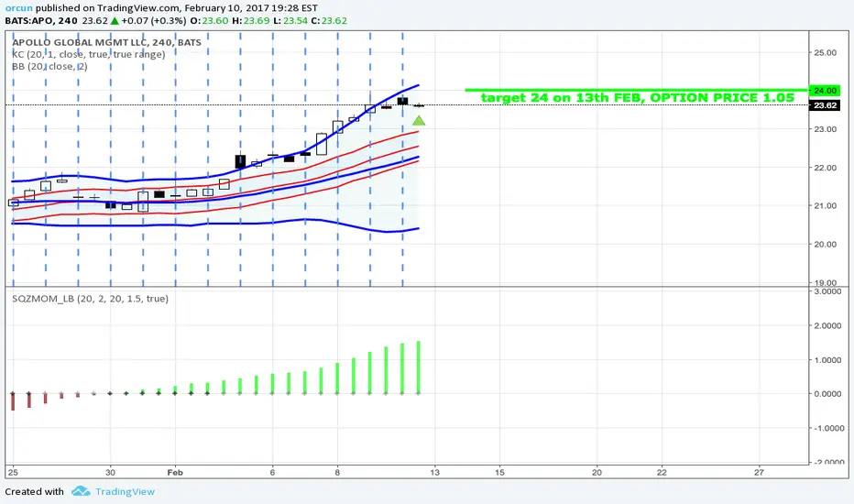Click the BATS:APO, 240 symbol text
Screen dimensions: 854x504
[x=41, y=21]
